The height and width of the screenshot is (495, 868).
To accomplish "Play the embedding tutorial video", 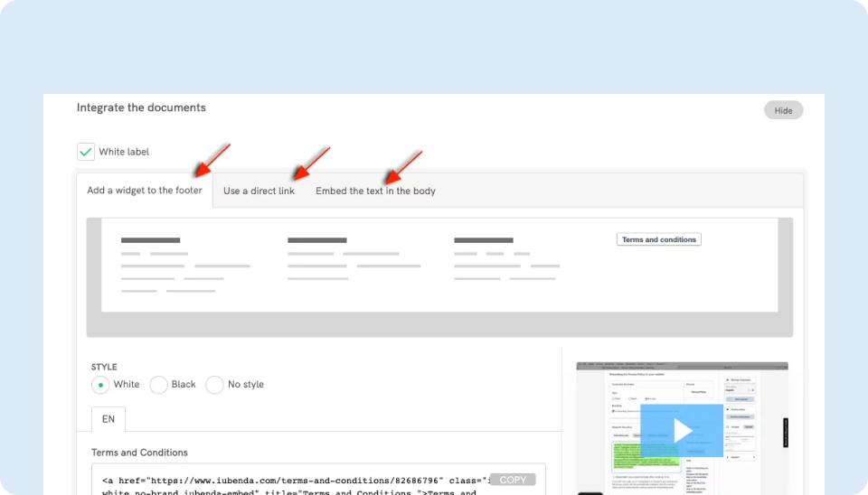I will pos(681,430).
